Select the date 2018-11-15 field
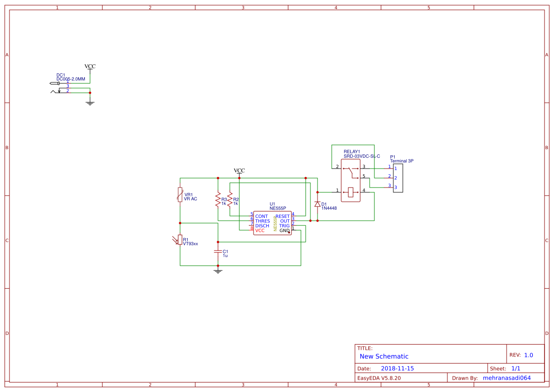The width and height of the screenshot is (554, 392). pos(398,368)
